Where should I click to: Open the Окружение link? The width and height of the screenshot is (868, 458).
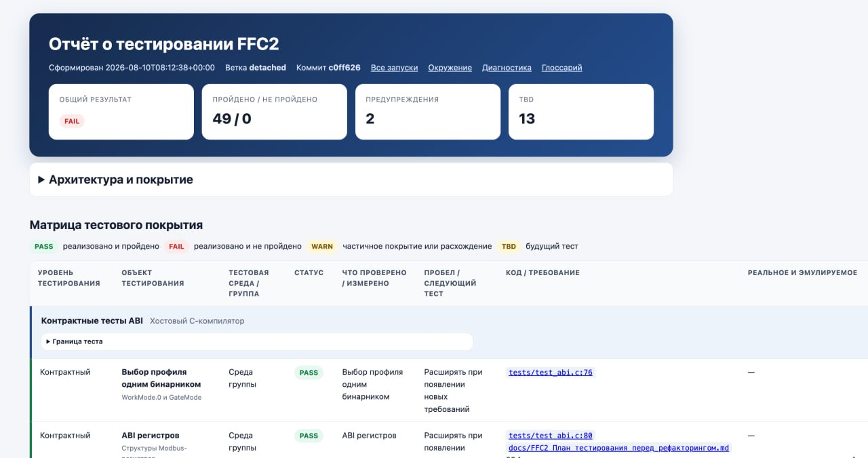coord(450,68)
